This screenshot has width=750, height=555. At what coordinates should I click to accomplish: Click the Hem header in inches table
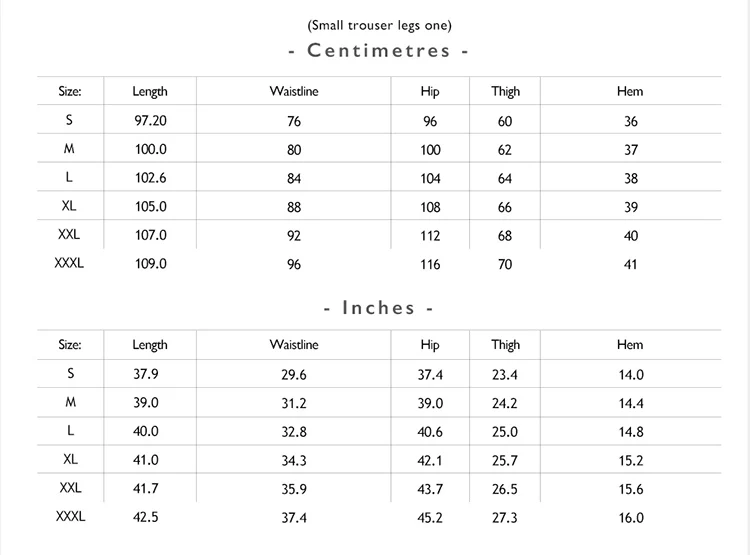pos(630,344)
